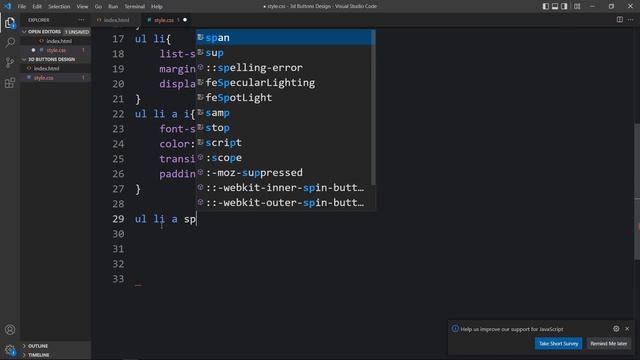Viewport: 640px width, 360px height.
Task: Switch to the index.html editor tab
Action: click(116, 20)
